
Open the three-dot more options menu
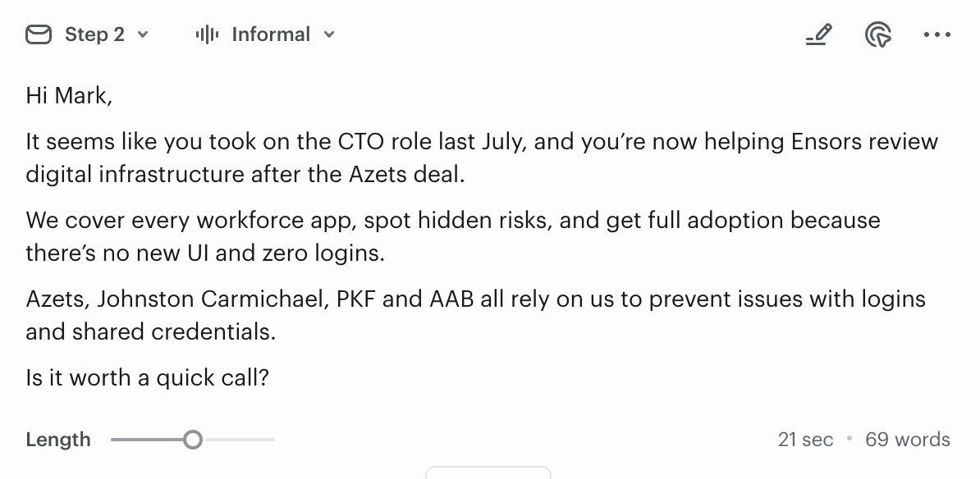click(x=937, y=35)
